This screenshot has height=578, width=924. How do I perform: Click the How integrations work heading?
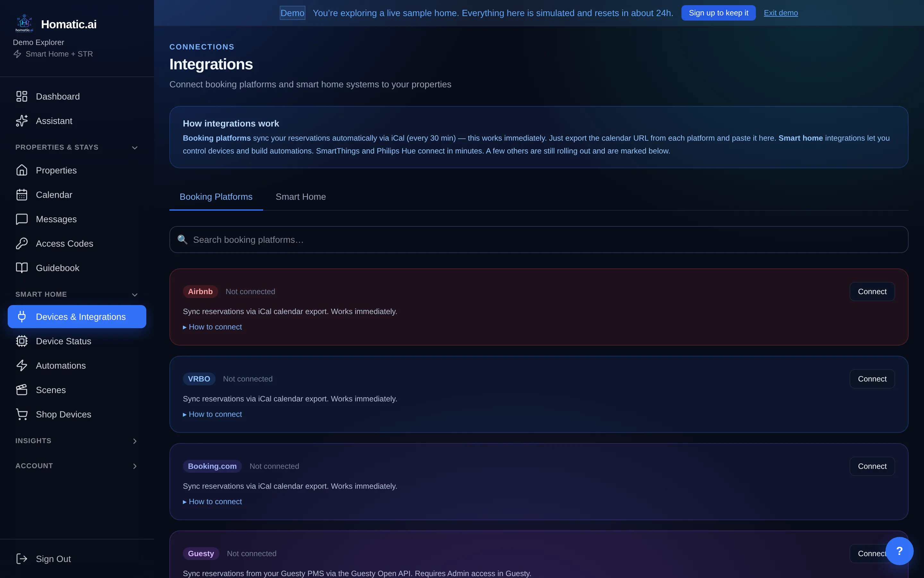231,124
